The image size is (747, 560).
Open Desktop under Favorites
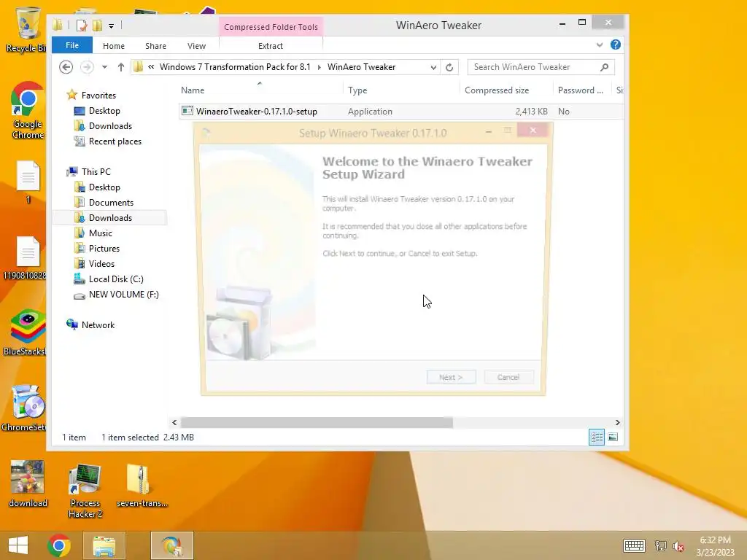pyautogui.click(x=104, y=111)
